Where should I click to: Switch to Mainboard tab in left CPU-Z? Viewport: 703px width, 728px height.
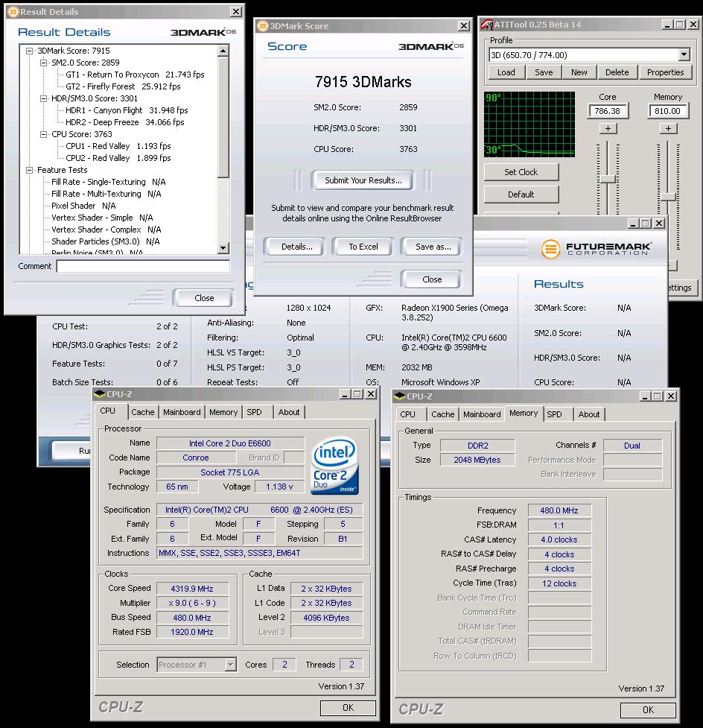tap(182, 412)
